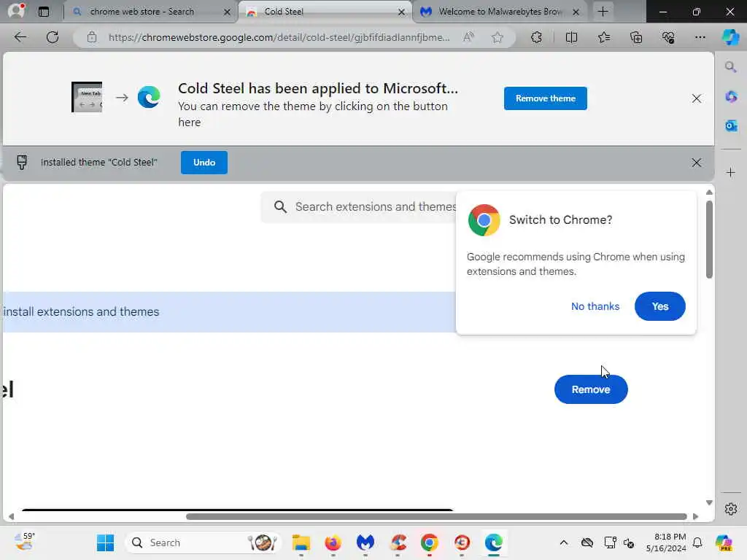Open File Explorer from taskbar
The width and height of the screenshot is (747, 560).
[x=301, y=542]
